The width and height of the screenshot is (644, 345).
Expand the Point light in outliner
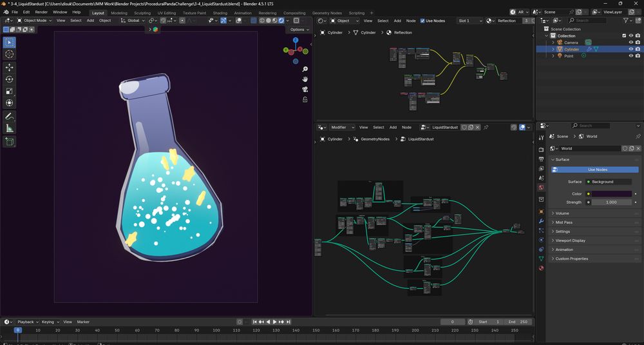553,56
